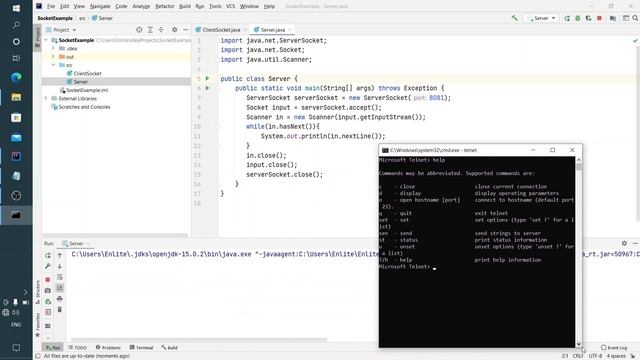Click Print icon in Run panel
The image size is (640, 360).
click(x=60, y=299)
